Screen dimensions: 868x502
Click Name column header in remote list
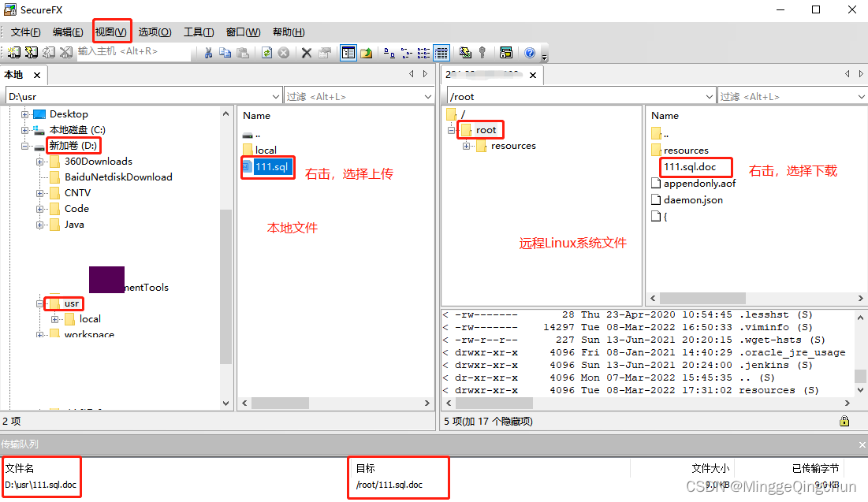(665, 116)
